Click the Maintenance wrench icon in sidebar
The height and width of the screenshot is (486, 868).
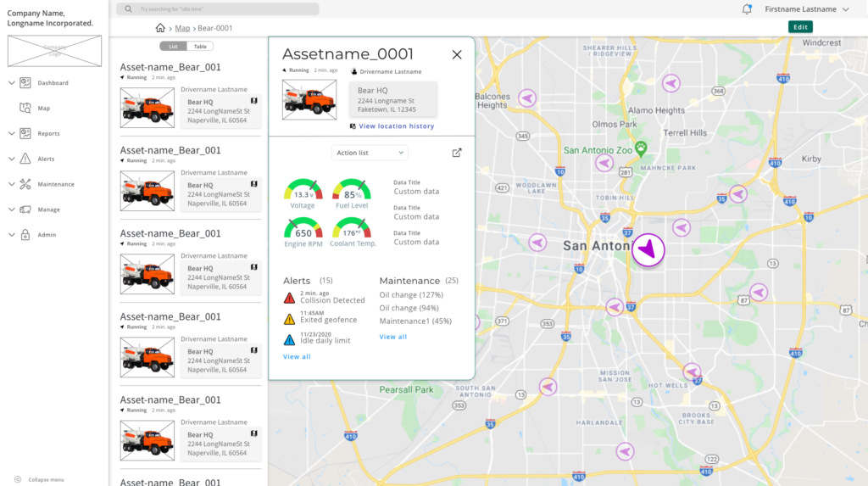pos(25,184)
